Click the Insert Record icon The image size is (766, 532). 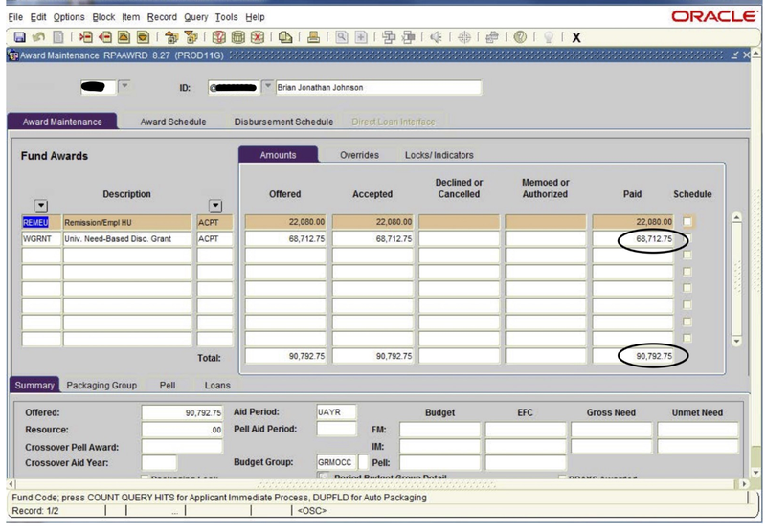(x=86, y=37)
